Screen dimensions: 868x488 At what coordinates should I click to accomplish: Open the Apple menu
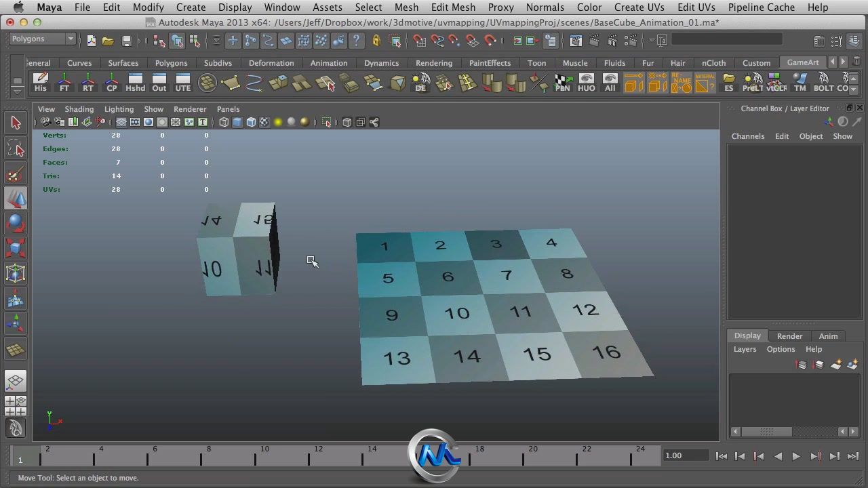coord(18,7)
